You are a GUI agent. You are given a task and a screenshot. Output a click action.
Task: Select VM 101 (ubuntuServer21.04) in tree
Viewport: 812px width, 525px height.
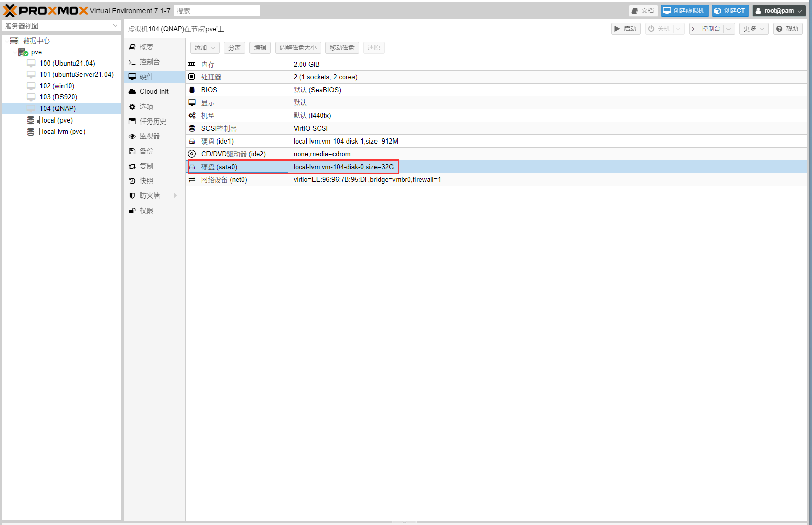point(61,75)
